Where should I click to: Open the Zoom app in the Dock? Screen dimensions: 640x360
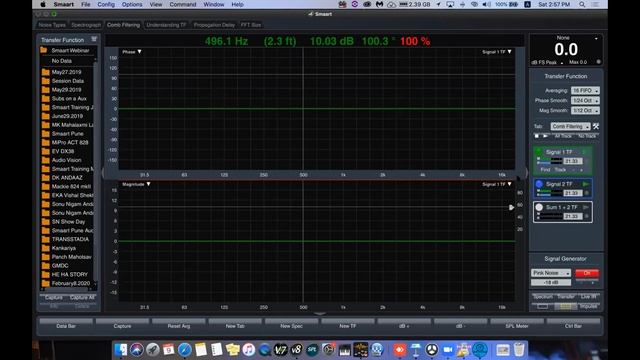448,350
